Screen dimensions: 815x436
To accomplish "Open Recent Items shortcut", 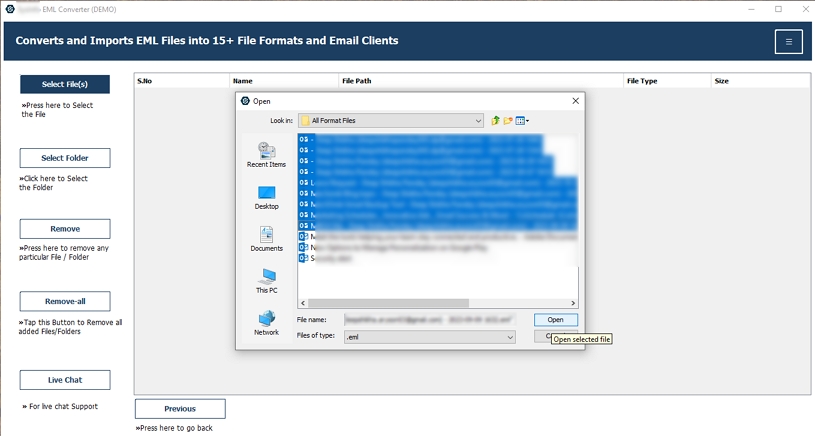I will point(266,154).
